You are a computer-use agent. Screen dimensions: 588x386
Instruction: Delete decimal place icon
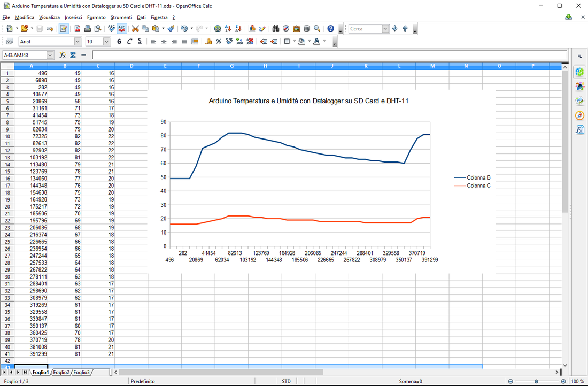coord(250,42)
